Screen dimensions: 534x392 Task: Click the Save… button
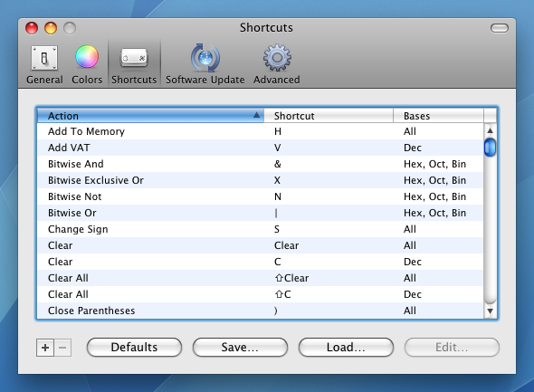tap(240, 348)
